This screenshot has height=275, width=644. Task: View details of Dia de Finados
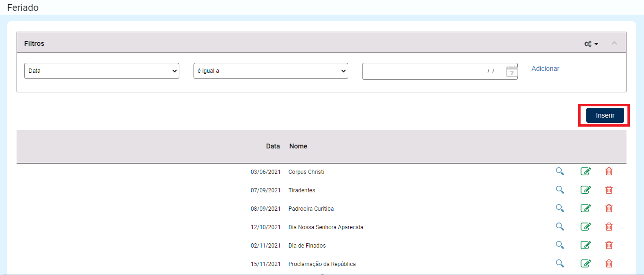point(560,245)
